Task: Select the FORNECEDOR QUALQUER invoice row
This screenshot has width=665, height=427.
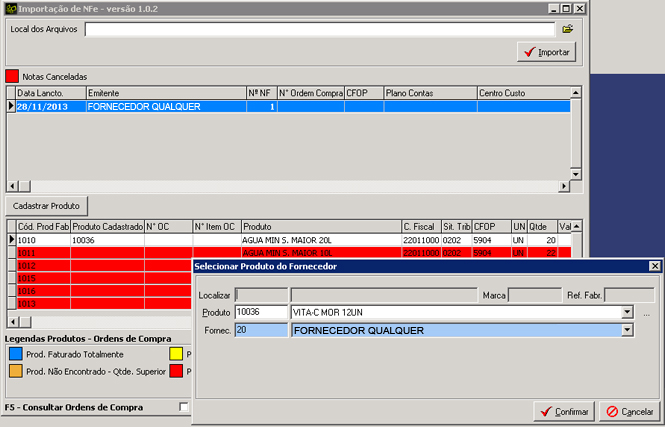Action: point(165,106)
